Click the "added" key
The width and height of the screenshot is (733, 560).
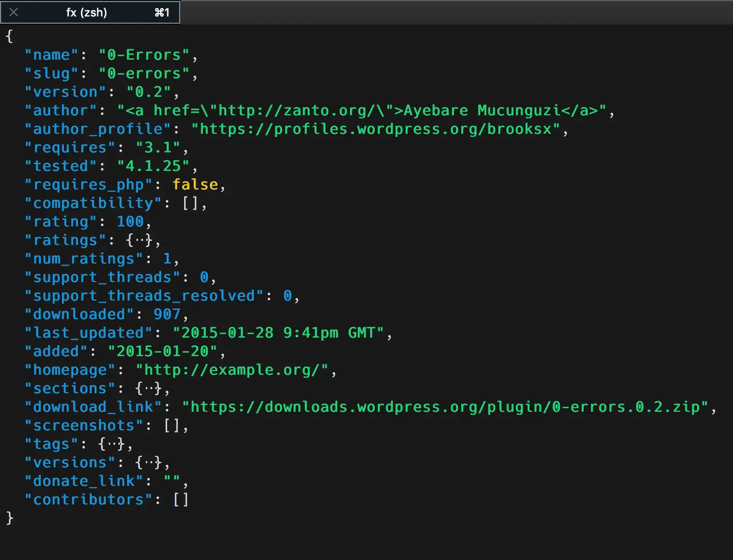click(56, 352)
